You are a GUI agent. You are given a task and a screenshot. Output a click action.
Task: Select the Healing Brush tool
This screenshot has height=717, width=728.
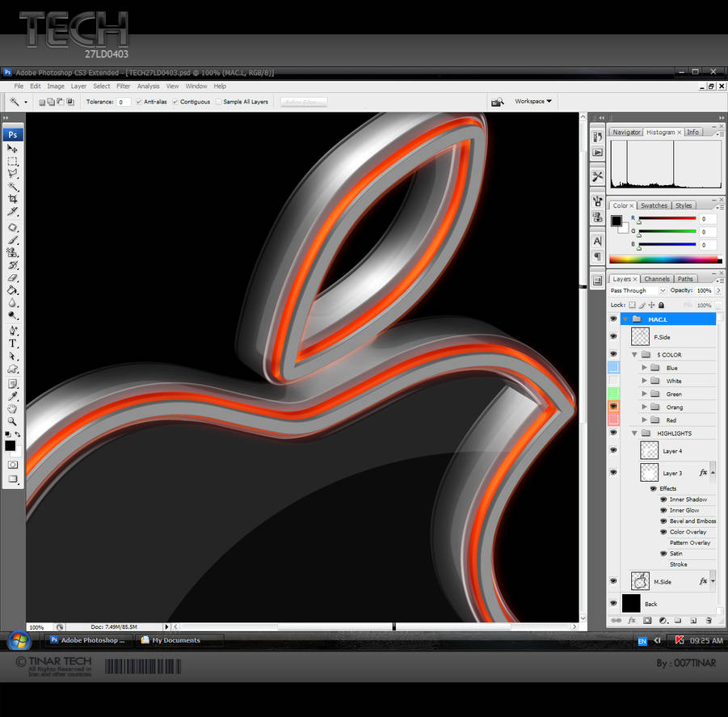click(13, 227)
